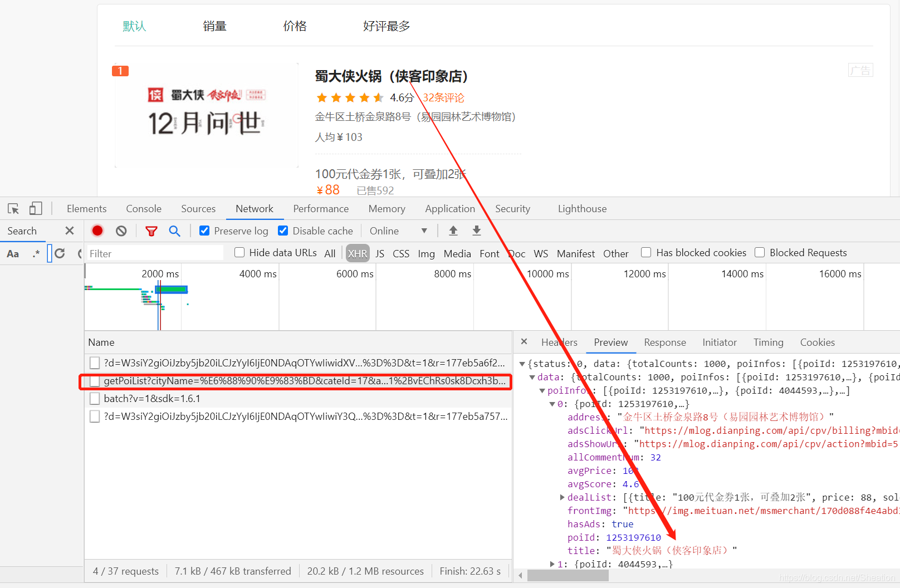This screenshot has height=588, width=900.
Task: Filter requests by JS type
Action: (x=380, y=254)
